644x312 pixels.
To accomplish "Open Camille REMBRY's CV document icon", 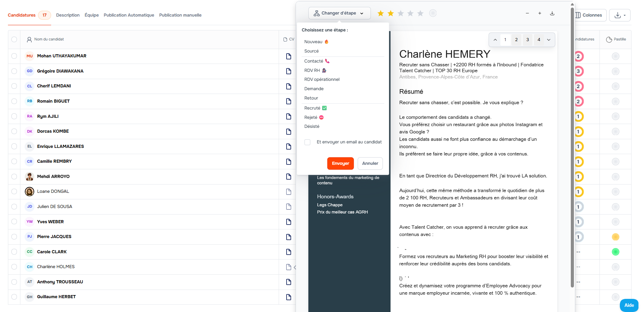I will tap(289, 161).
